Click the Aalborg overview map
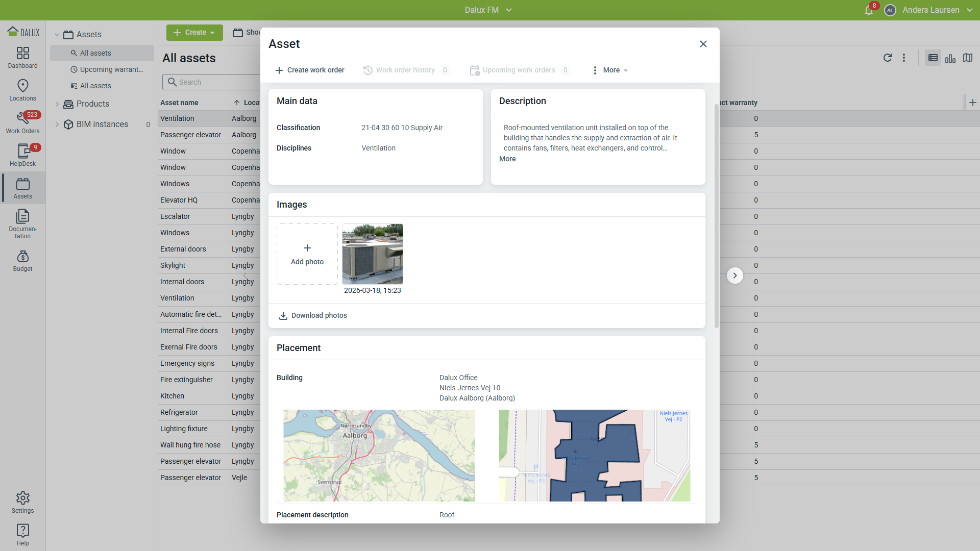The width and height of the screenshot is (980, 551). [379, 456]
